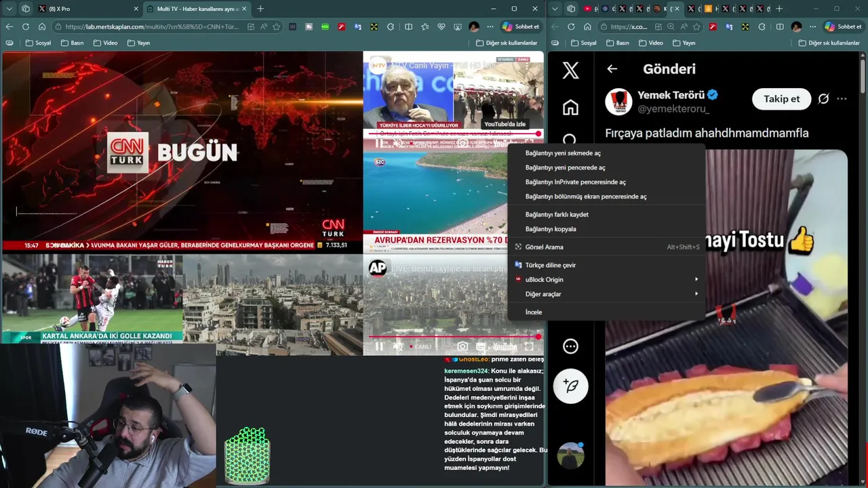Viewport: 868px width, 488px height.
Task: Seek the NTV stream progress bar
Action: [x=454, y=134]
